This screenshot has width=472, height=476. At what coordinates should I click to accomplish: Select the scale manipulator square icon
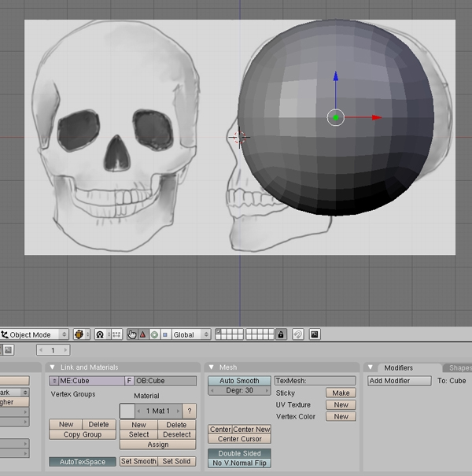pyautogui.click(x=165, y=334)
